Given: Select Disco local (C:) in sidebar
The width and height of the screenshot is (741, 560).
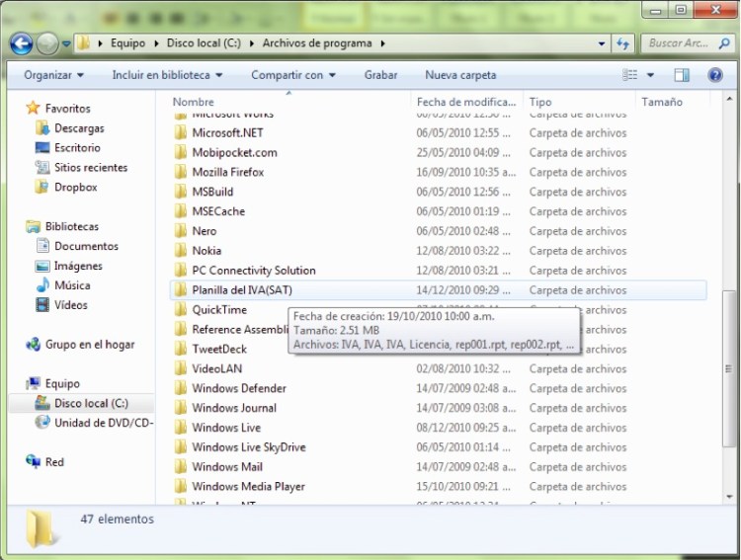Looking at the screenshot, I should coord(90,403).
